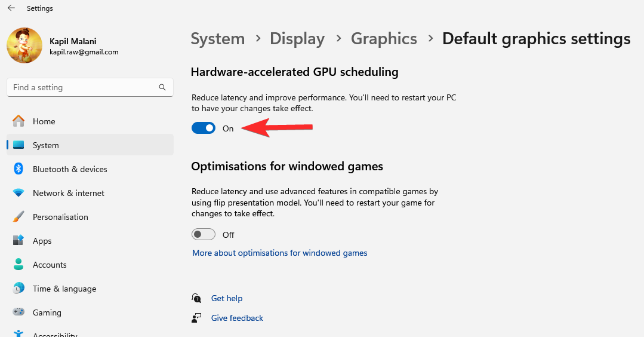The image size is (644, 337).
Task: Return to Graphics breadcrumb
Action: (x=384, y=39)
